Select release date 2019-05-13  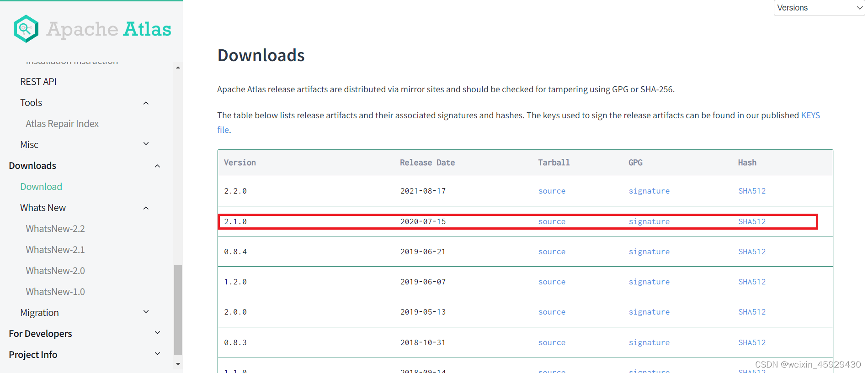423,312
